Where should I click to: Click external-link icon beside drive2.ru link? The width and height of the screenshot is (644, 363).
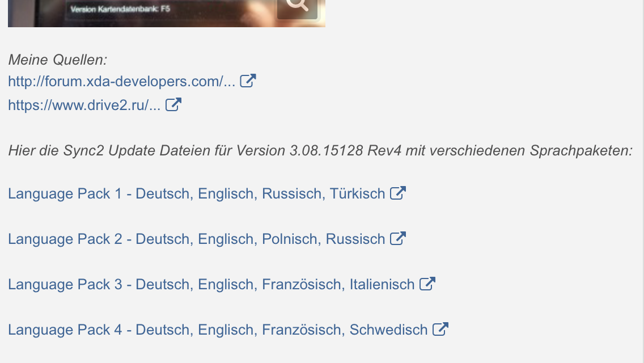click(173, 105)
